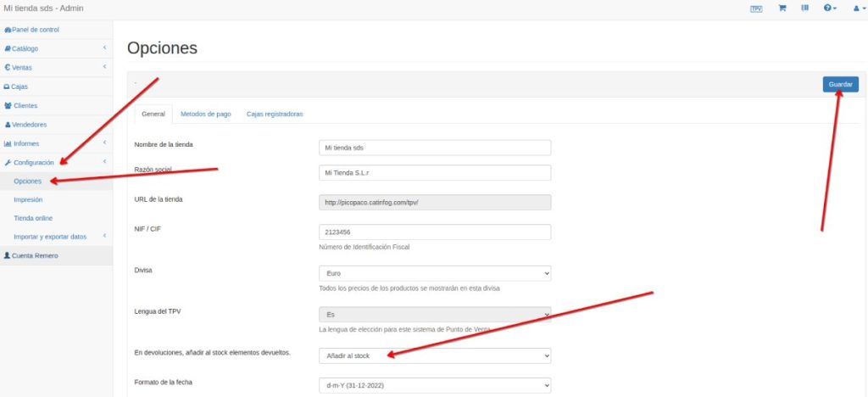Click the shopping cart icon in header
Image resolution: width=868 pixels, height=397 pixels.
pyautogui.click(x=782, y=8)
